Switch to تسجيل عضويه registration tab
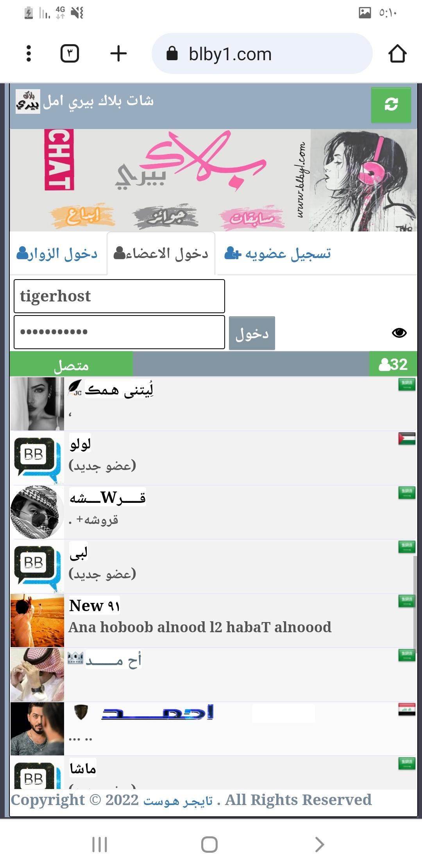422x868 pixels. pyautogui.click(x=278, y=254)
